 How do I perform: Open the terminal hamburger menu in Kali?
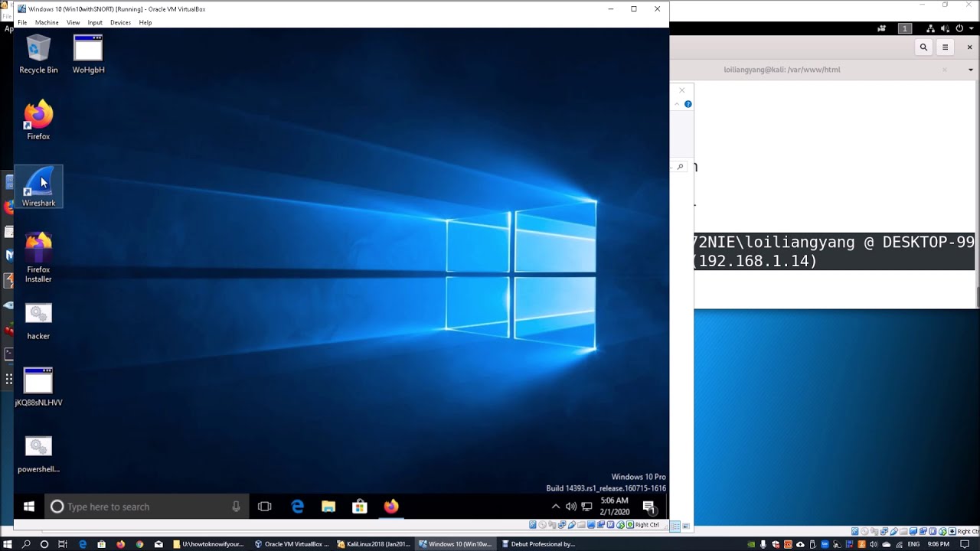946,47
